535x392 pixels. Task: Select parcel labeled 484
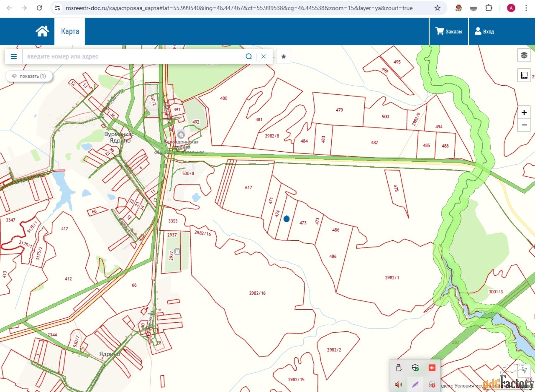[304, 141]
